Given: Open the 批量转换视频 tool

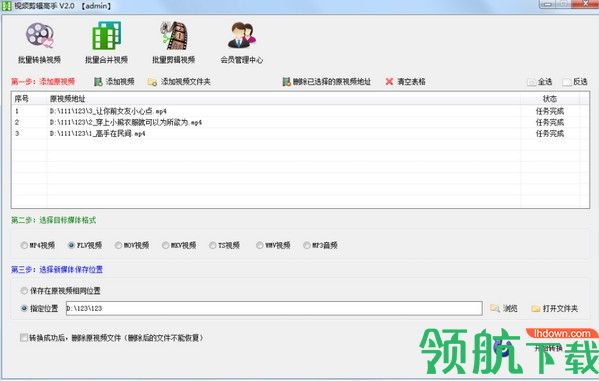Looking at the screenshot, I should pos(39,43).
